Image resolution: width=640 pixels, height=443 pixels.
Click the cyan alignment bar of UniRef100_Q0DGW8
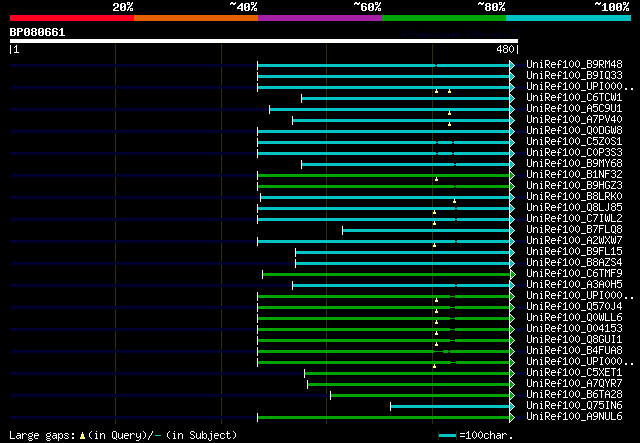point(384,131)
